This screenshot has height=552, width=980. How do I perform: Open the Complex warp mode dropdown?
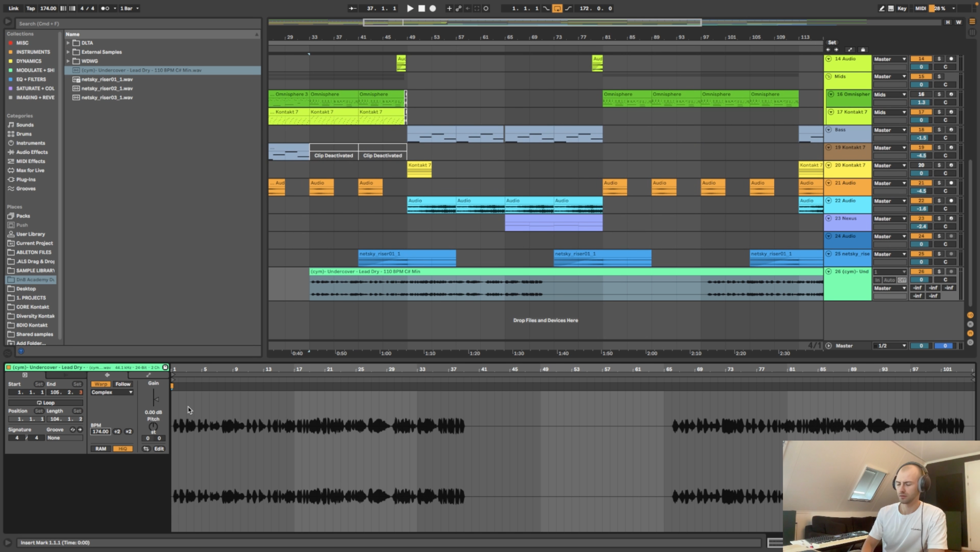pyautogui.click(x=112, y=392)
